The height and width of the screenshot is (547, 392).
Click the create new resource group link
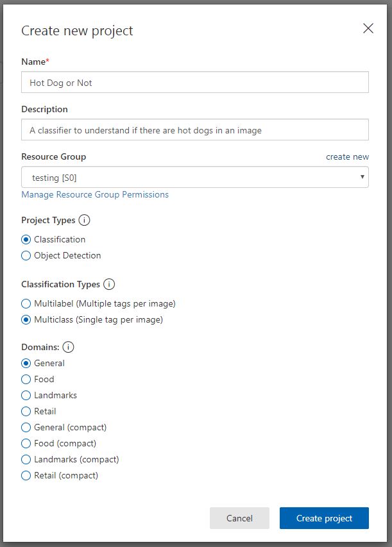(347, 156)
